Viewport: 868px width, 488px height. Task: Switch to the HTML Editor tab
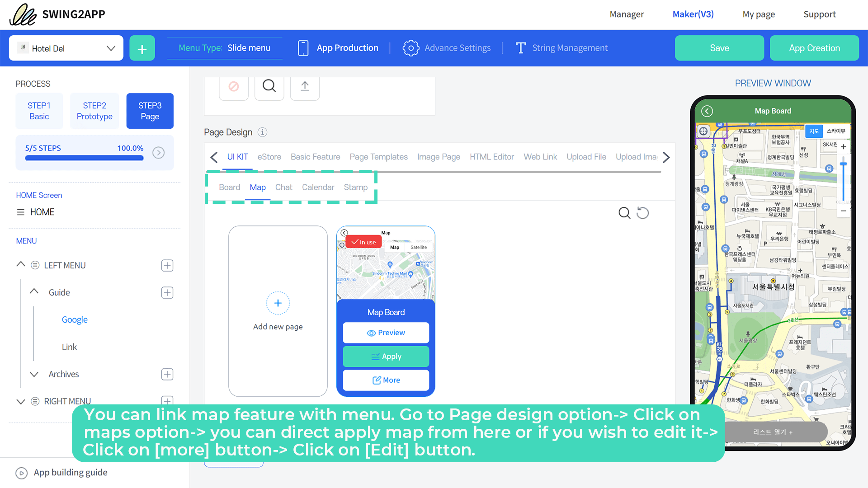point(492,157)
